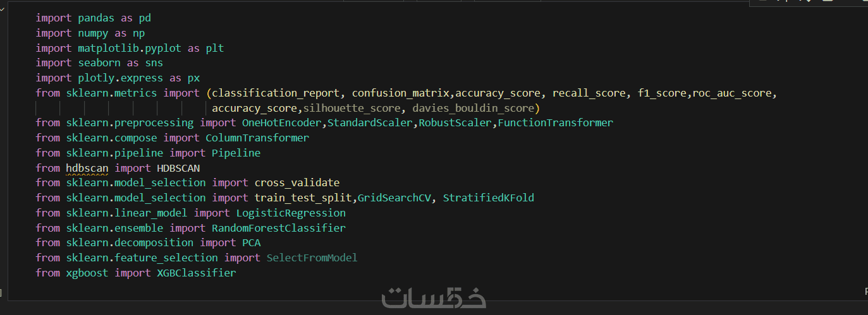Click on confusion_matrix in the import
Image resolution: width=868 pixels, height=315 pixels.
click(x=400, y=93)
